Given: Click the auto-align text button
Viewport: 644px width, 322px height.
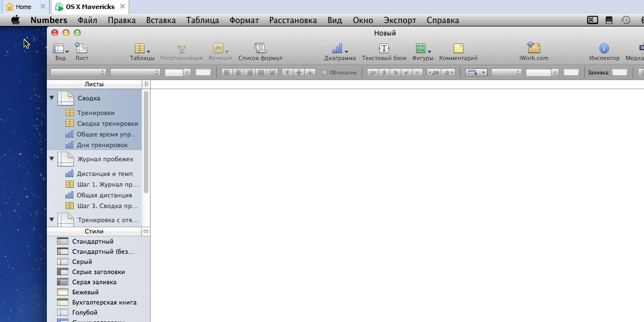Looking at the screenshot, I should coord(272,73).
